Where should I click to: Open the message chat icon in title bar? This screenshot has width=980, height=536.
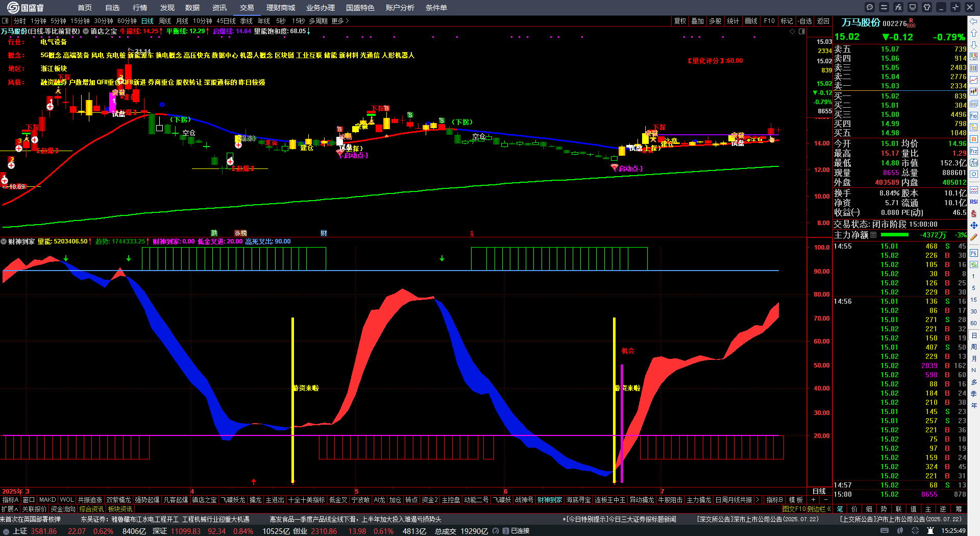pos(870,7)
